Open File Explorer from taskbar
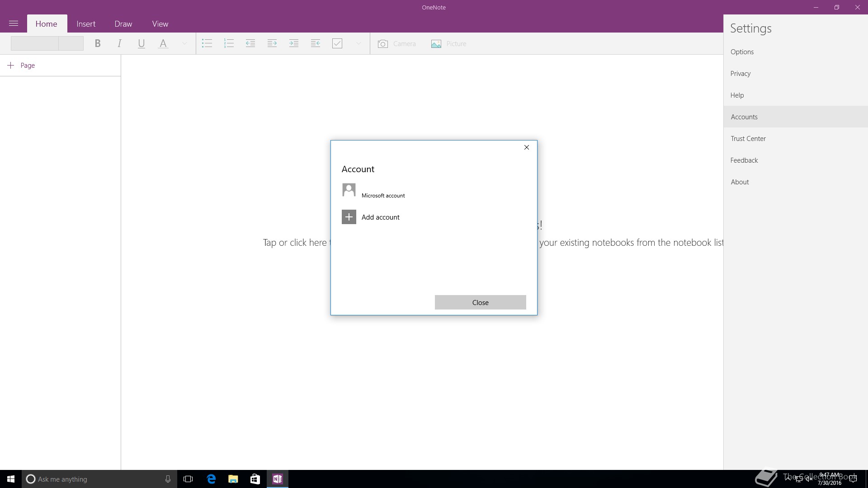This screenshot has width=868, height=488. pos(233,479)
